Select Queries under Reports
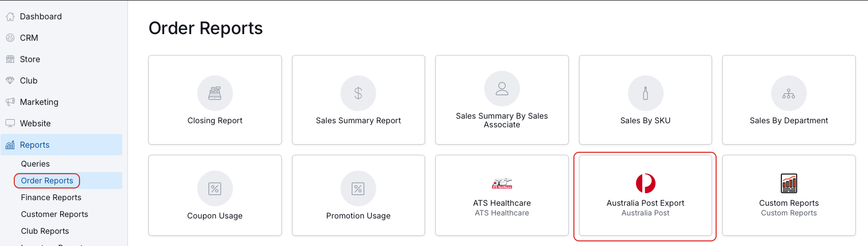 (x=35, y=163)
